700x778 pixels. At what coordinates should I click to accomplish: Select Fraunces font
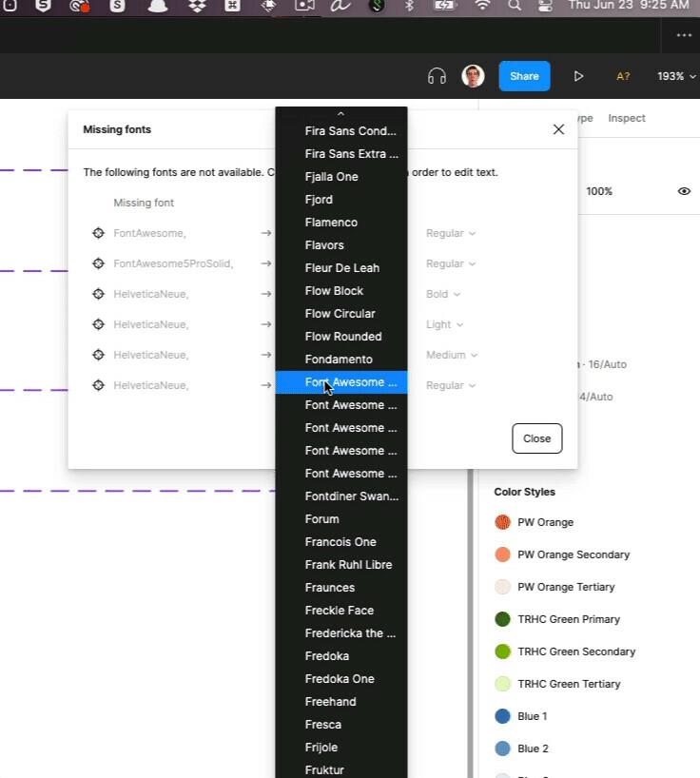pyautogui.click(x=341, y=588)
